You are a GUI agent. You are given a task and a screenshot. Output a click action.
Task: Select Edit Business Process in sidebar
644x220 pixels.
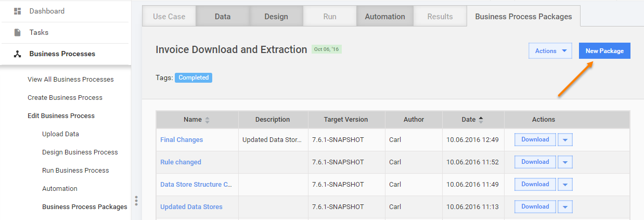tap(61, 116)
